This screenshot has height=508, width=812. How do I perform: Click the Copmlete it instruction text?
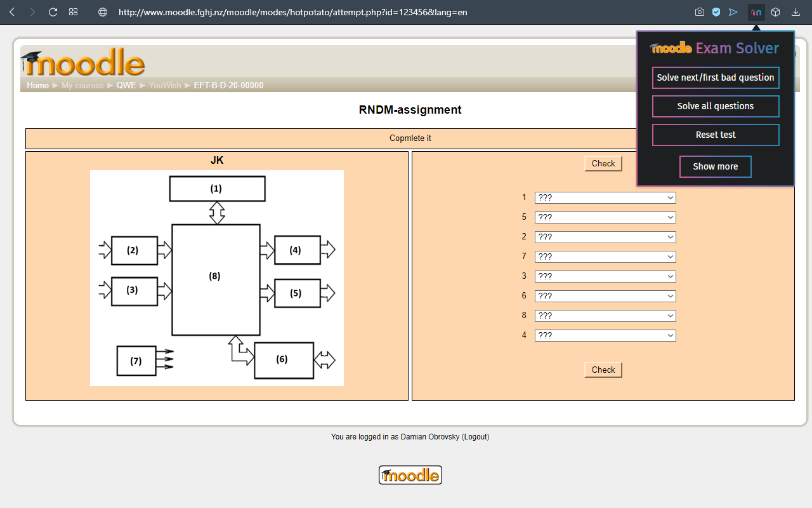[x=410, y=138]
